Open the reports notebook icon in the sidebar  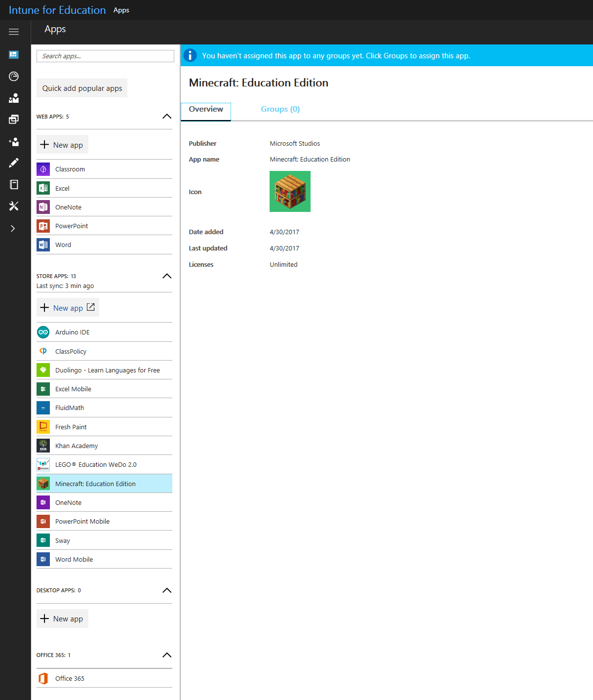coord(14,185)
